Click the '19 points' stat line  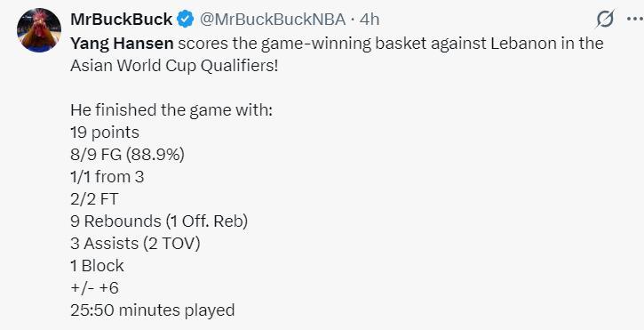(105, 133)
